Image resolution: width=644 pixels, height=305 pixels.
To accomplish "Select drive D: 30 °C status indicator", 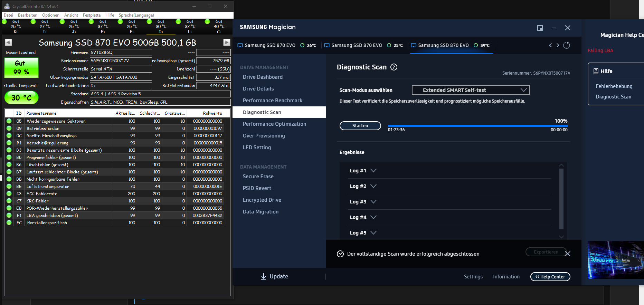I will click(150, 21).
